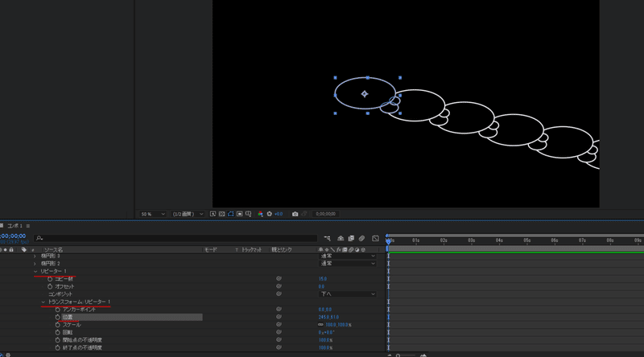Click the timeline current time 0;00;00;00
This screenshot has height=357, width=644.
coord(13,236)
